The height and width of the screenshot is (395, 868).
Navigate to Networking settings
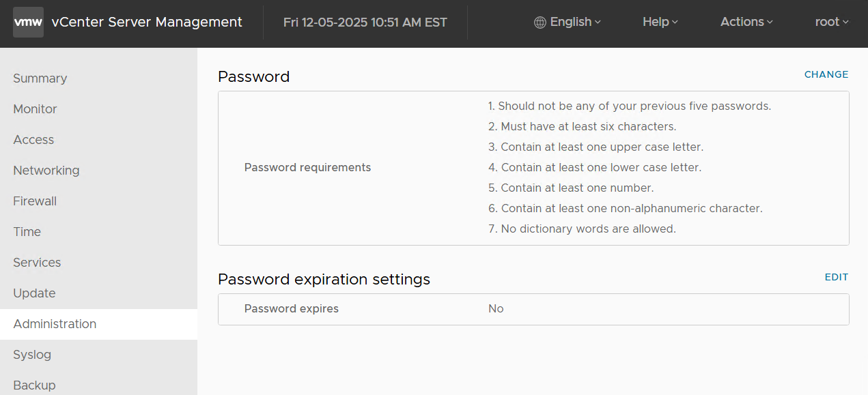tap(46, 171)
